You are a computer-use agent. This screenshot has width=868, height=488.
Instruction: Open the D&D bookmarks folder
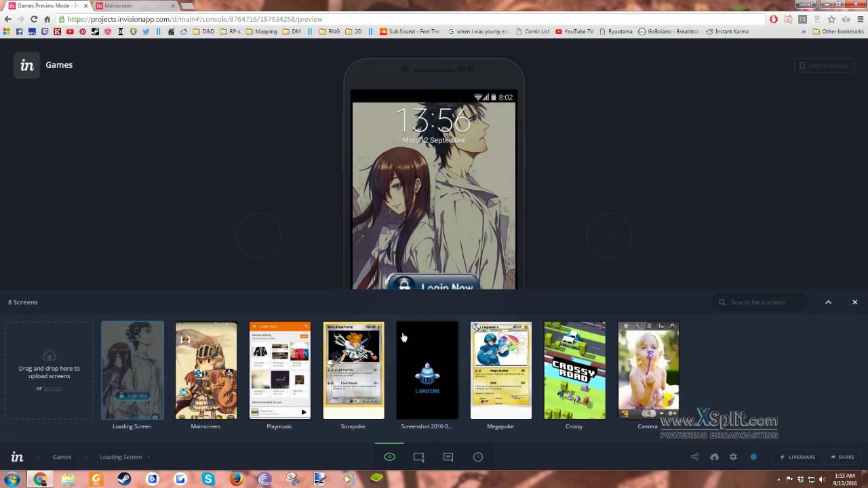(203, 31)
